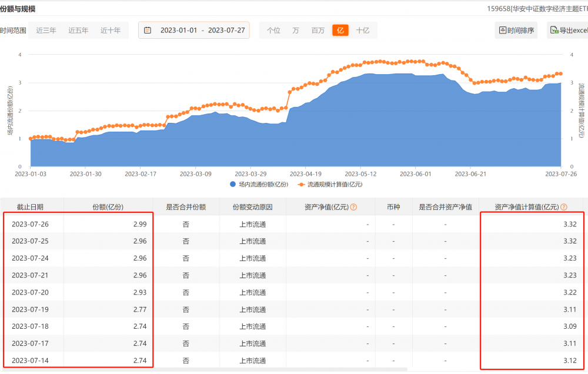Click the date cell 2023-07-17
The height and width of the screenshot is (374, 588).
coord(30,343)
